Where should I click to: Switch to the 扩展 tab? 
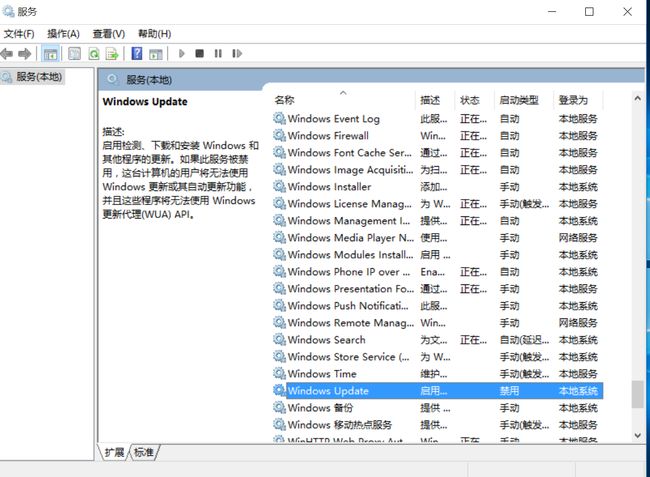point(114,452)
